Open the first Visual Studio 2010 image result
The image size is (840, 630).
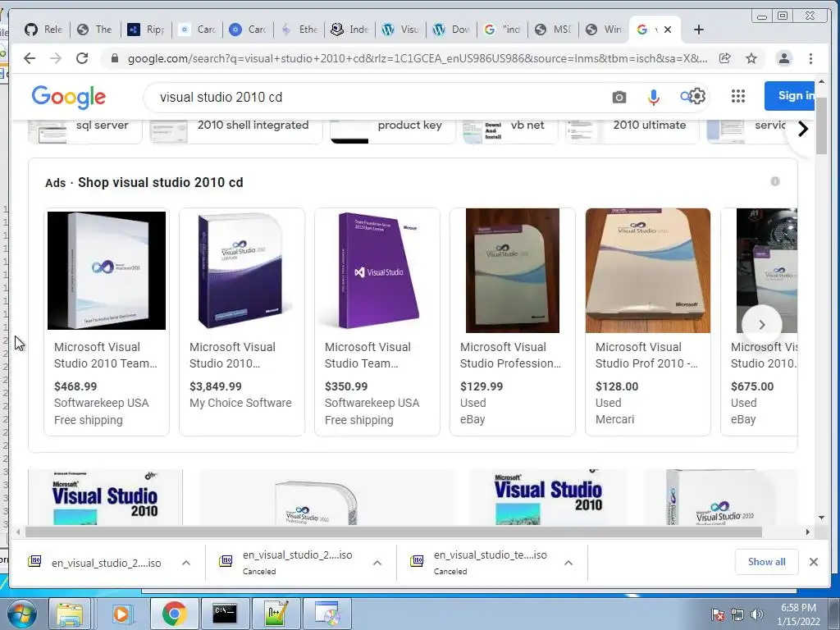pyautogui.click(x=106, y=497)
